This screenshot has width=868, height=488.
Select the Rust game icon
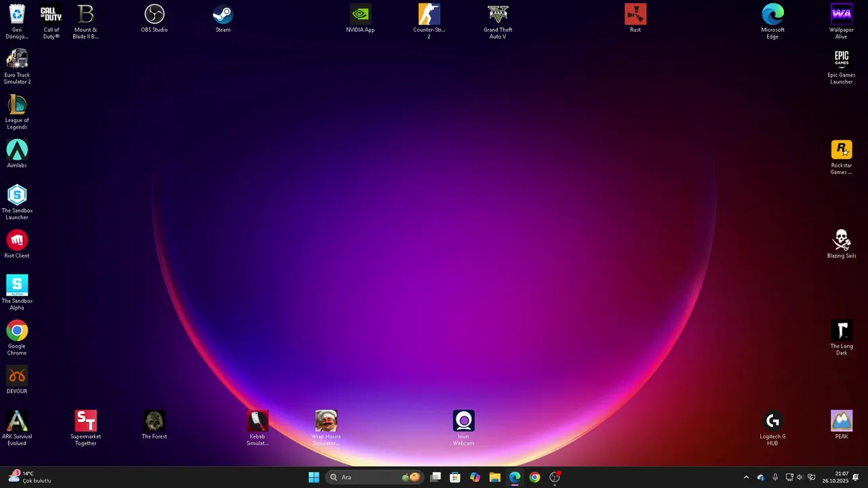click(x=635, y=18)
